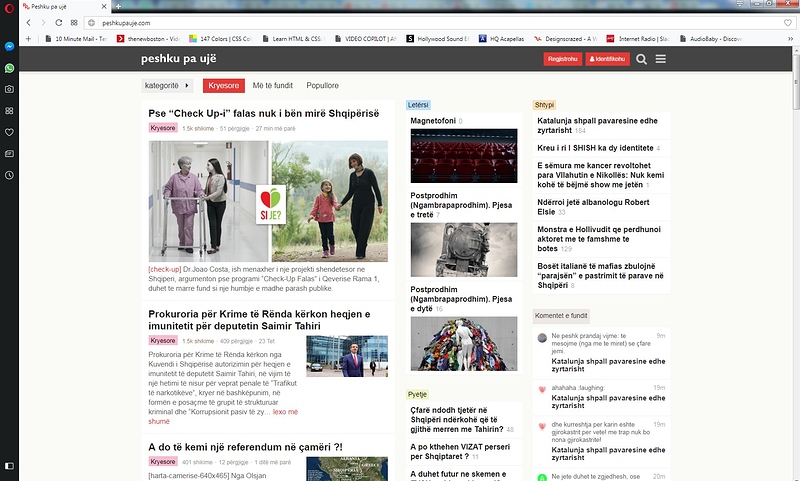This screenshot has height=481, width=800.
Task: Open Letërsi category label
Action: pyautogui.click(x=418, y=105)
